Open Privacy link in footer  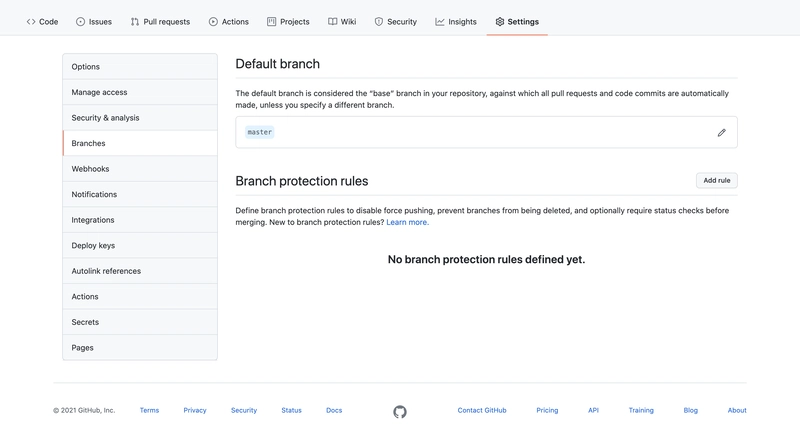pyautogui.click(x=195, y=410)
